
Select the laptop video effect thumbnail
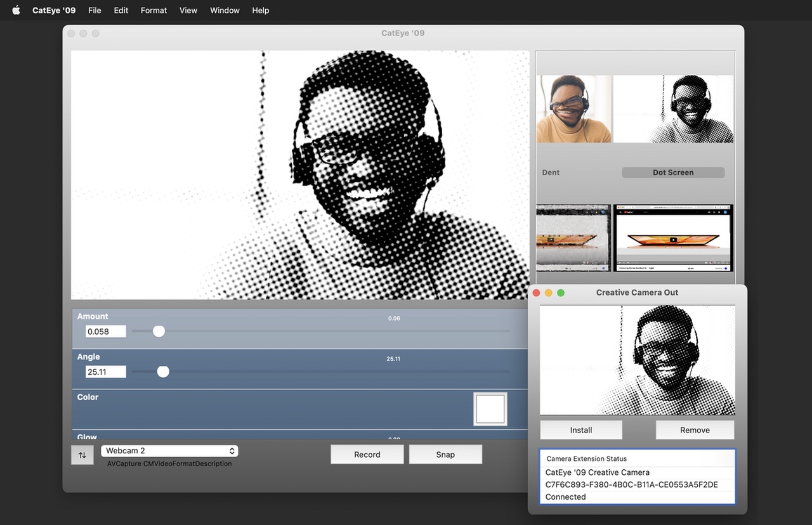pyautogui.click(x=673, y=238)
